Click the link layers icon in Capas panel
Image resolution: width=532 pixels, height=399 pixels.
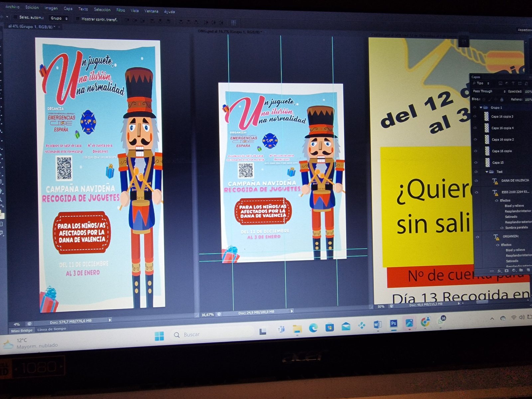click(x=492, y=271)
